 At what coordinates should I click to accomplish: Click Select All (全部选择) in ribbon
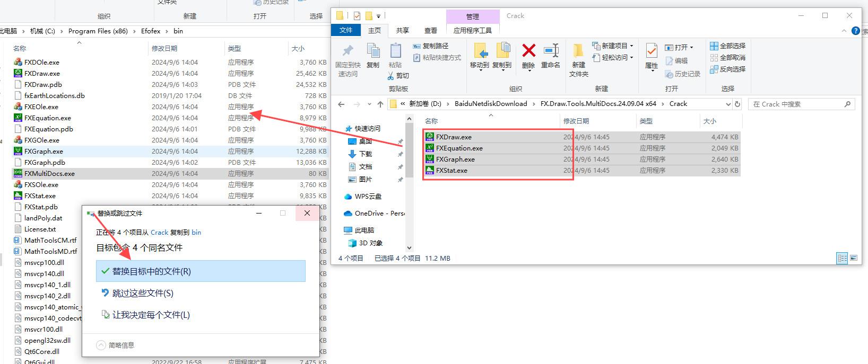pyautogui.click(x=728, y=46)
